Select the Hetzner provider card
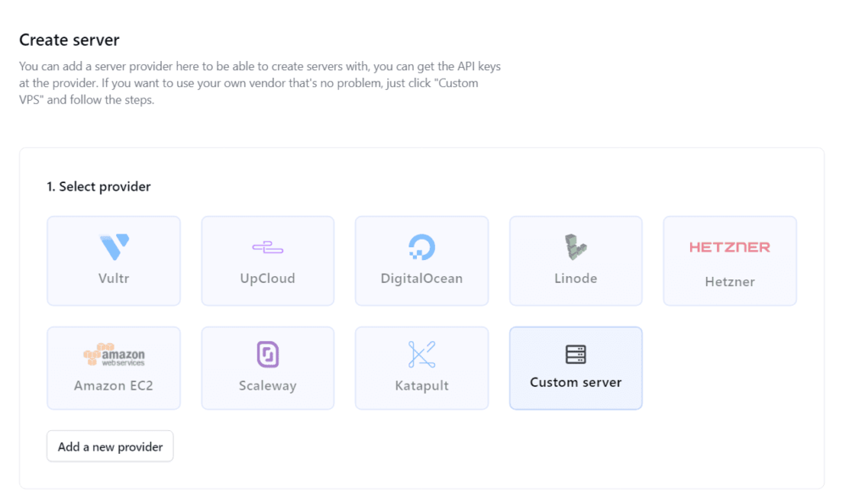The image size is (868, 492). point(729,260)
